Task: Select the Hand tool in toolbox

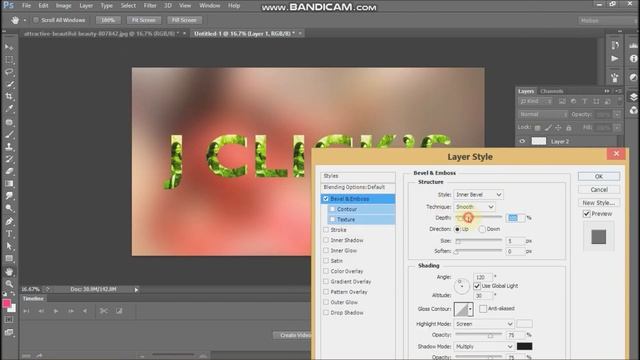Action: (9, 271)
